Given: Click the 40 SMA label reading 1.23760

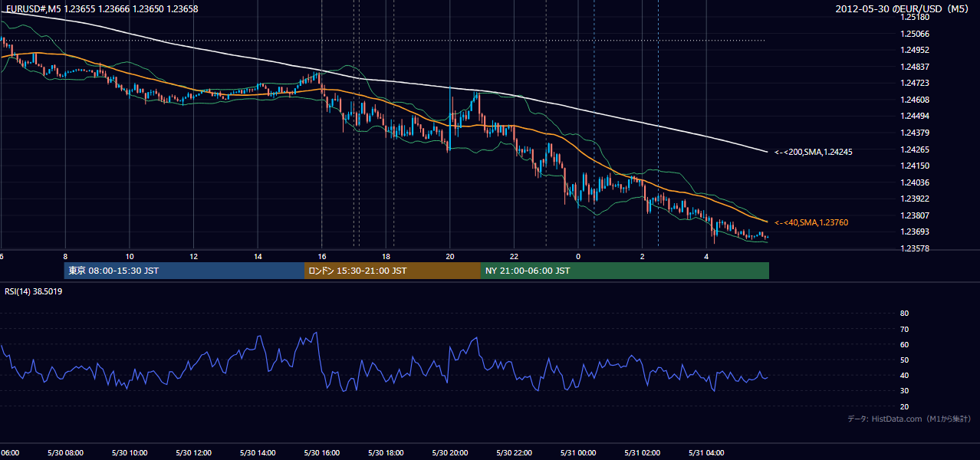Looking at the screenshot, I should 811,222.
